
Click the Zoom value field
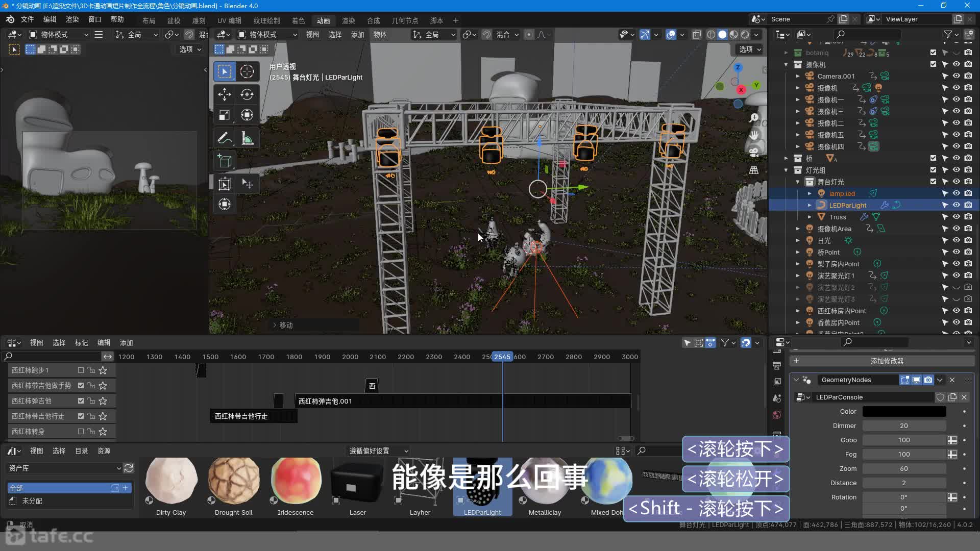[x=904, y=469]
